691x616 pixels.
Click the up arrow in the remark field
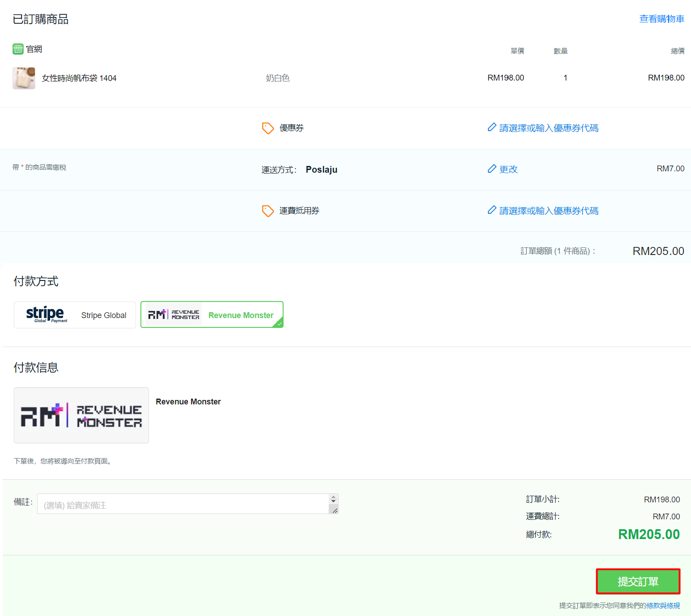[333, 497]
